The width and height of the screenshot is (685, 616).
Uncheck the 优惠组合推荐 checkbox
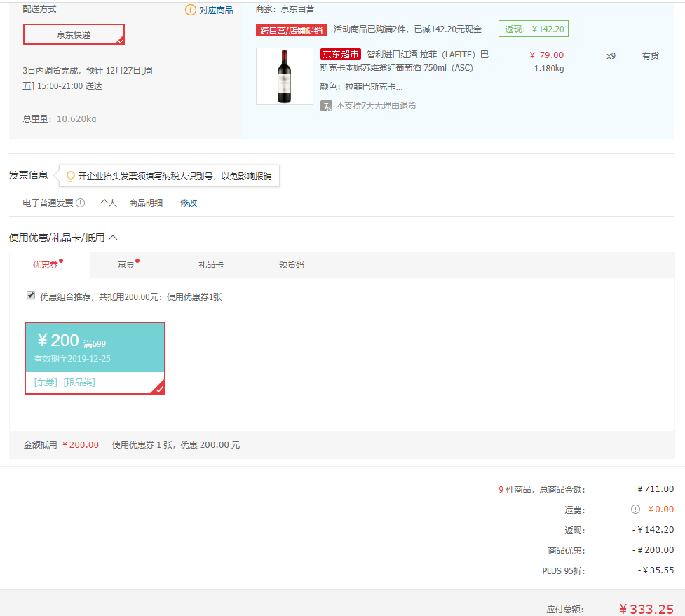[31, 295]
